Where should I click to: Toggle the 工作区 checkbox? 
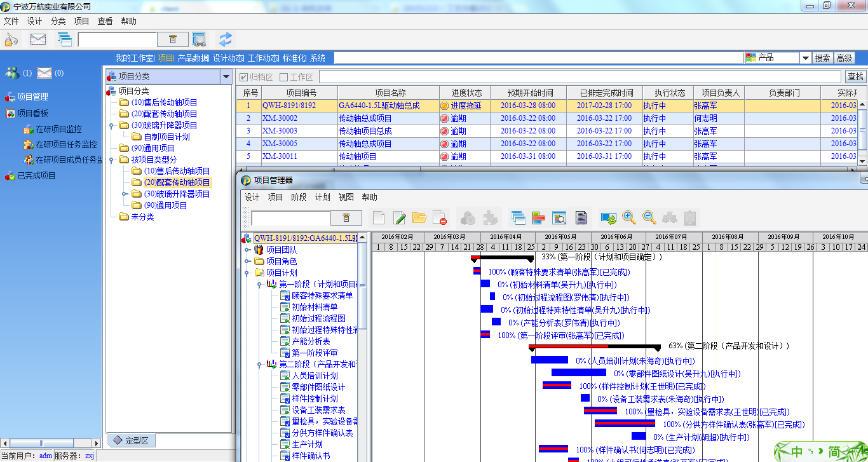click(x=284, y=77)
